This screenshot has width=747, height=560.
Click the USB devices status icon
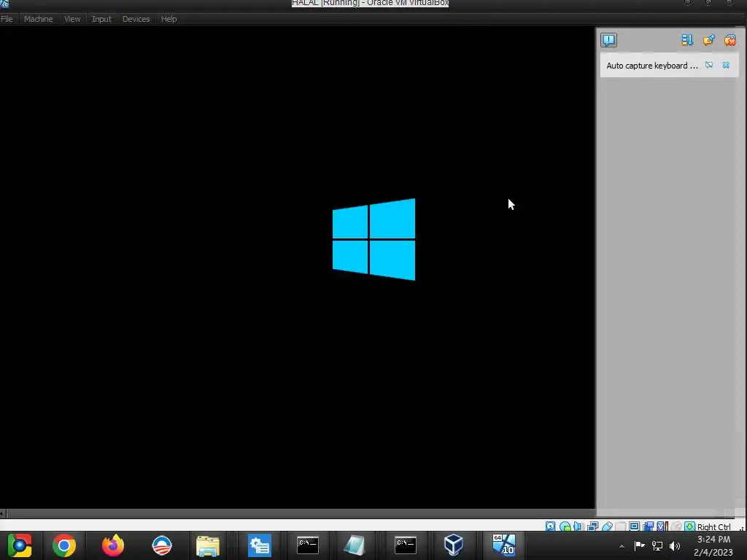pos(607,526)
